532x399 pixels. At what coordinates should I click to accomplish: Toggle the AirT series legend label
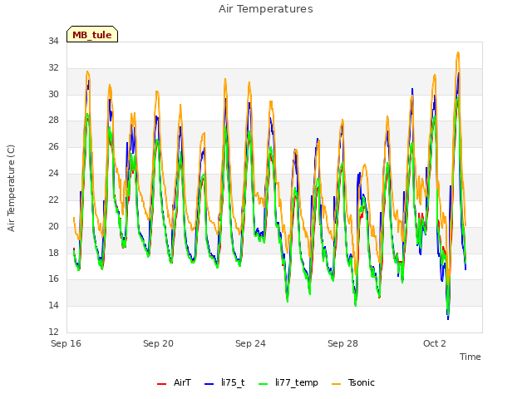tap(182, 382)
